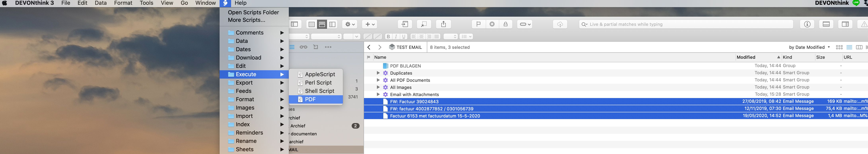The image size is (868, 154).
Task: Toggle the right inspector sidebar icon
Action: [x=845, y=24]
